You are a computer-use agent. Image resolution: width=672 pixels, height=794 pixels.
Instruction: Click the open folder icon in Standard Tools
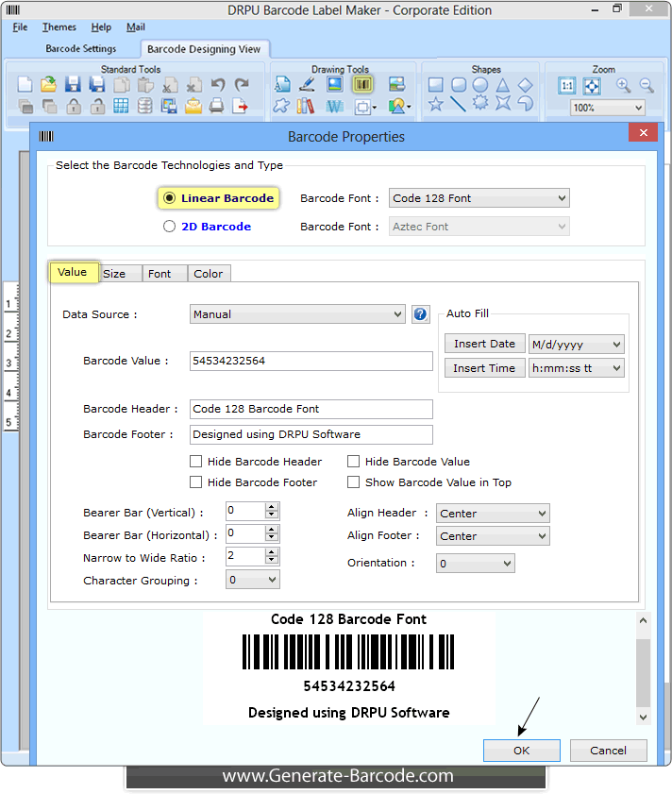(48, 85)
